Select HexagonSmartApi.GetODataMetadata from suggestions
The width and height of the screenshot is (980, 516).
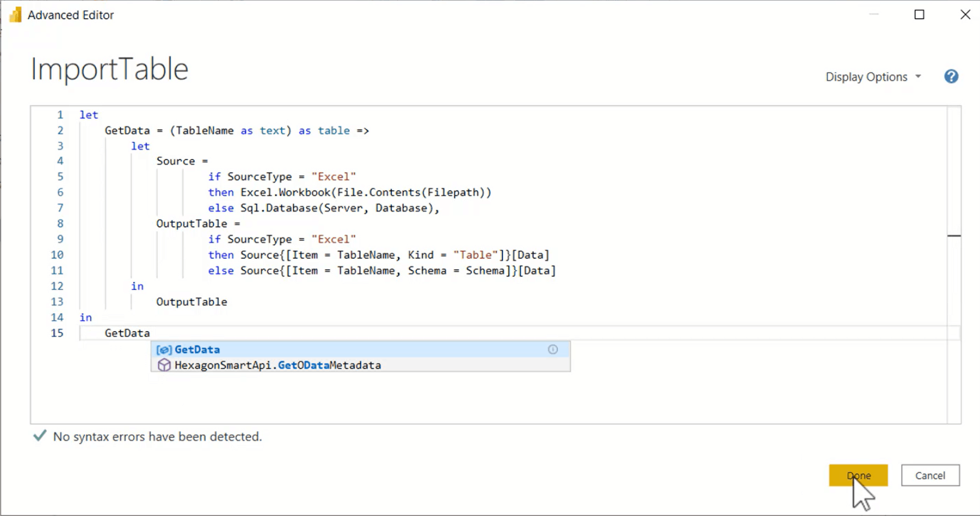[278, 365]
